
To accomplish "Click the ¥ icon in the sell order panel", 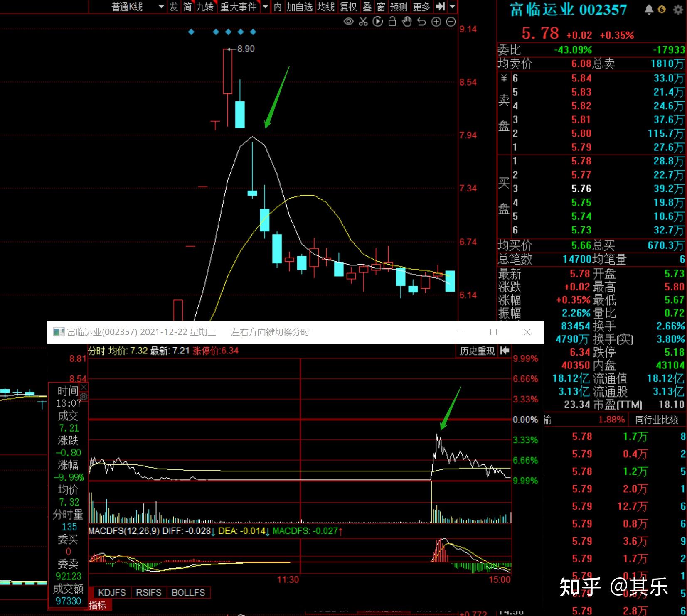I will coord(504,78).
